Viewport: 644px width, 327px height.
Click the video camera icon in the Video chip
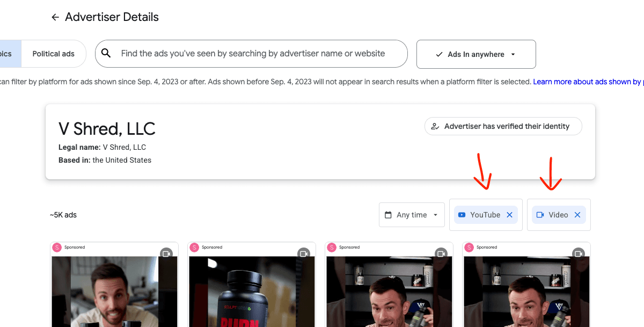[540, 214]
